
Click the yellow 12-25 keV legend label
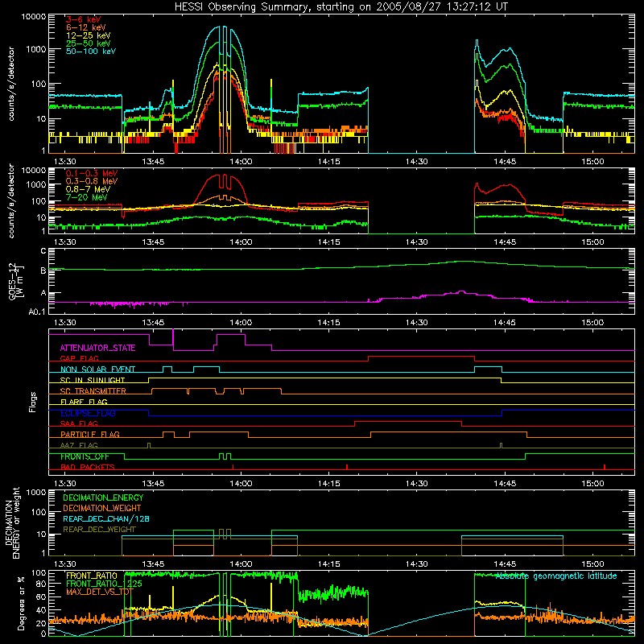pos(88,35)
